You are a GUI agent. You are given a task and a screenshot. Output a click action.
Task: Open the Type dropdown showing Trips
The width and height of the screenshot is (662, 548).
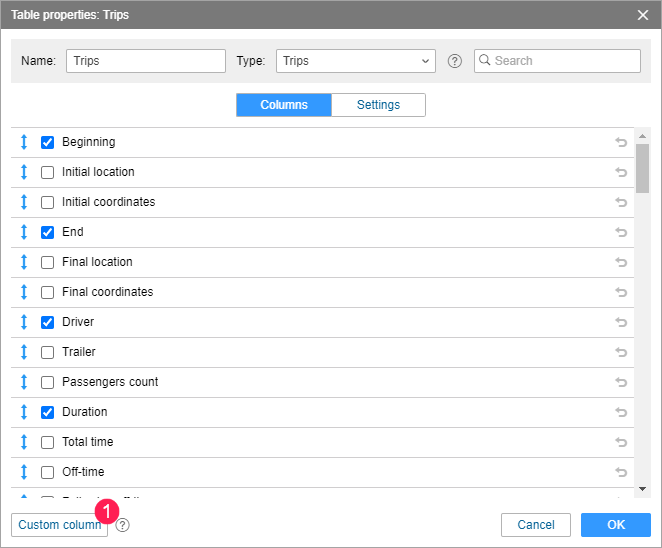355,61
